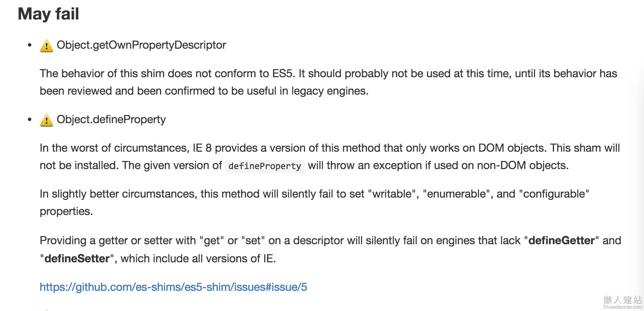Click the word "ES5" in first paragraph

(283, 73)
